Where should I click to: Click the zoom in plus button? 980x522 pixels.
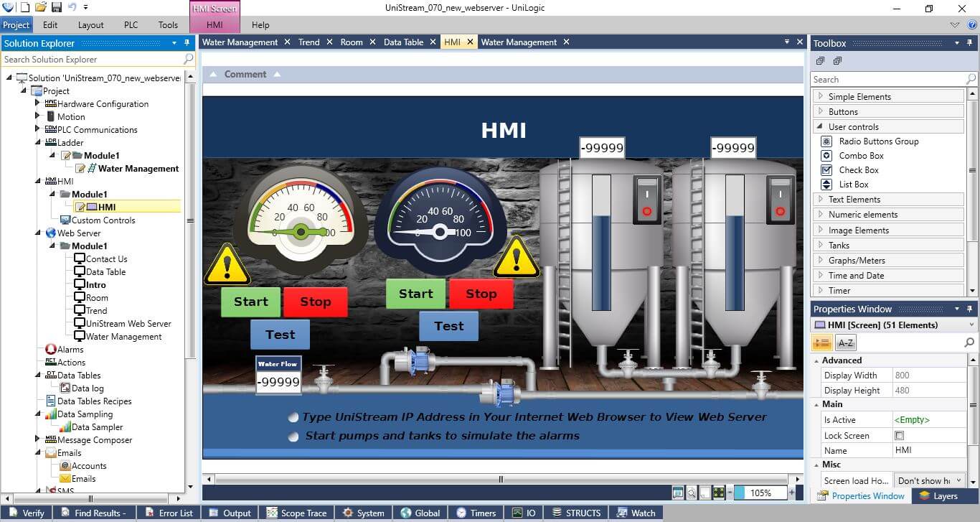pyautogui.click(x=791, y=493)
